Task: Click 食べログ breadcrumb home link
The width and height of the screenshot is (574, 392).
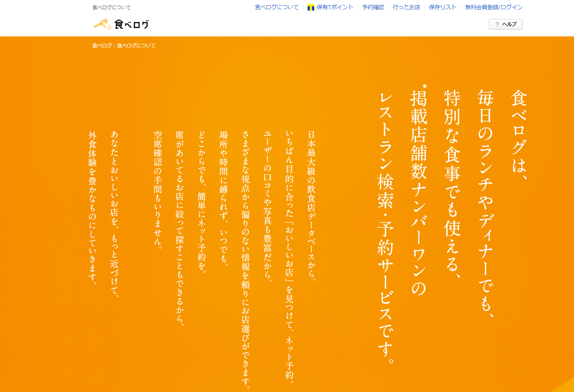Action: (102, 46)
